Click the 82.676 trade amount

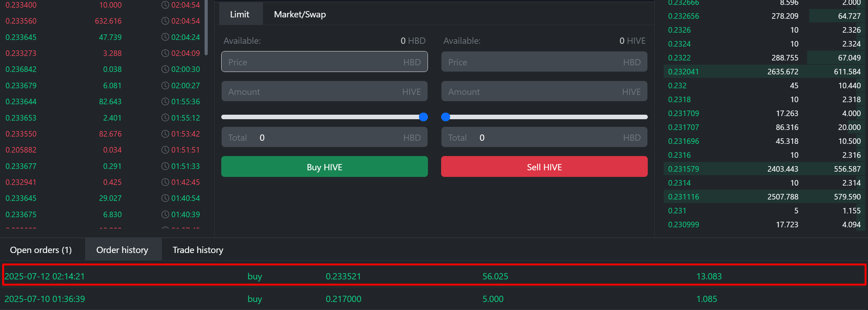[110, 134]
